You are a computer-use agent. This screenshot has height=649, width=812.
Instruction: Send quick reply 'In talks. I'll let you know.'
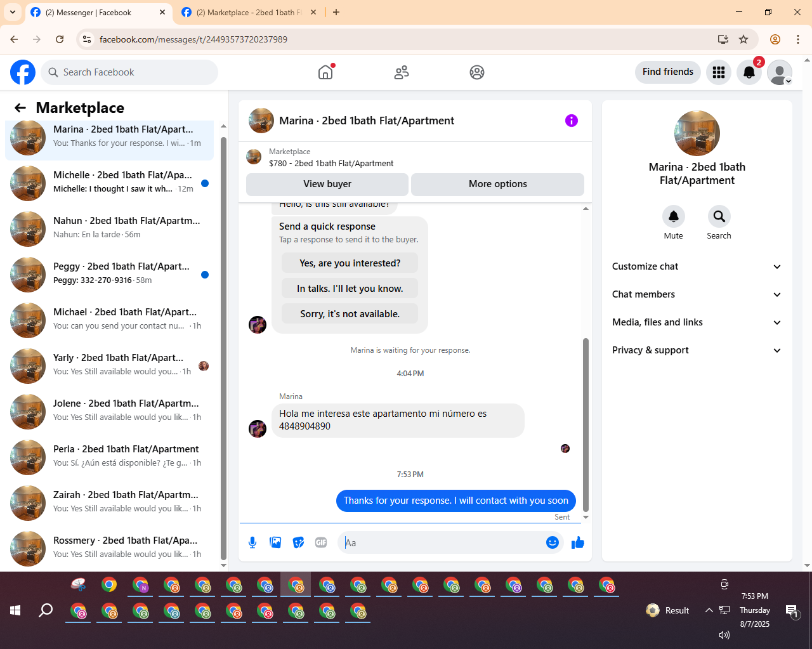click(350, 289)
